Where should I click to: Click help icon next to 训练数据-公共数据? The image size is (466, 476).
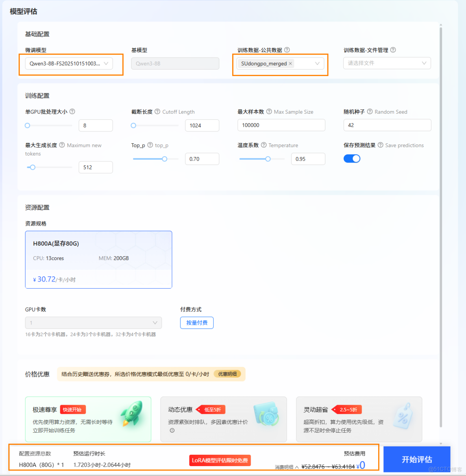(287, 50)
